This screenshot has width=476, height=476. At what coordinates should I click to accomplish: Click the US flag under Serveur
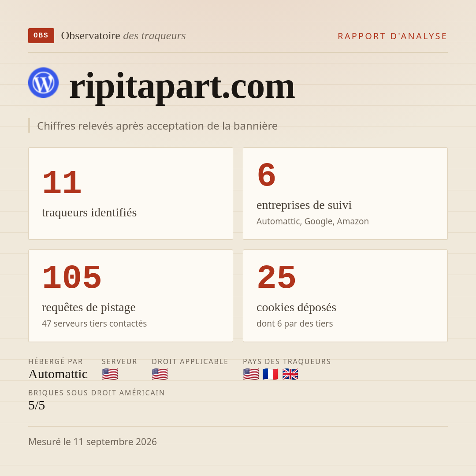[110, 374]
